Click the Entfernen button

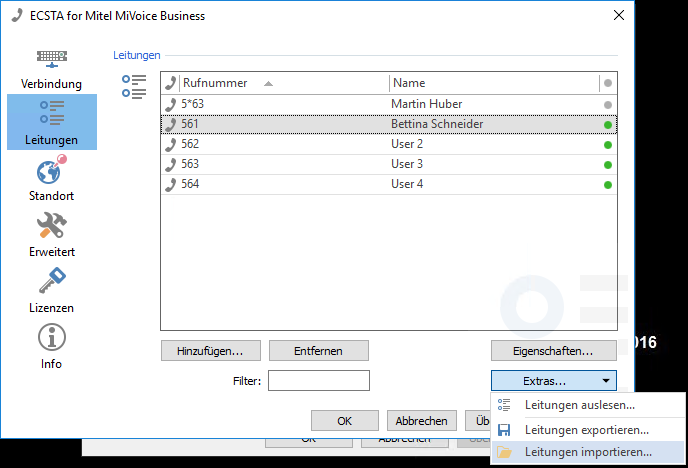(318, 351)
